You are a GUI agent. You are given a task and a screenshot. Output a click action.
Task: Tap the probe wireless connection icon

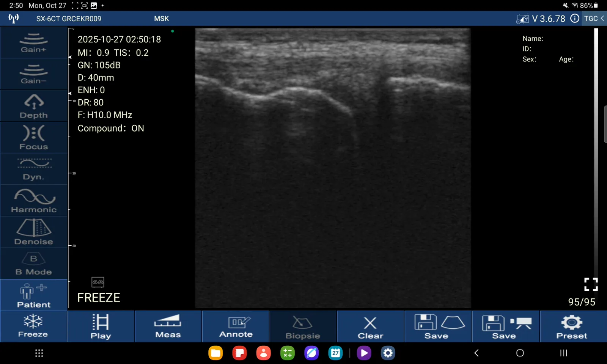14,18
